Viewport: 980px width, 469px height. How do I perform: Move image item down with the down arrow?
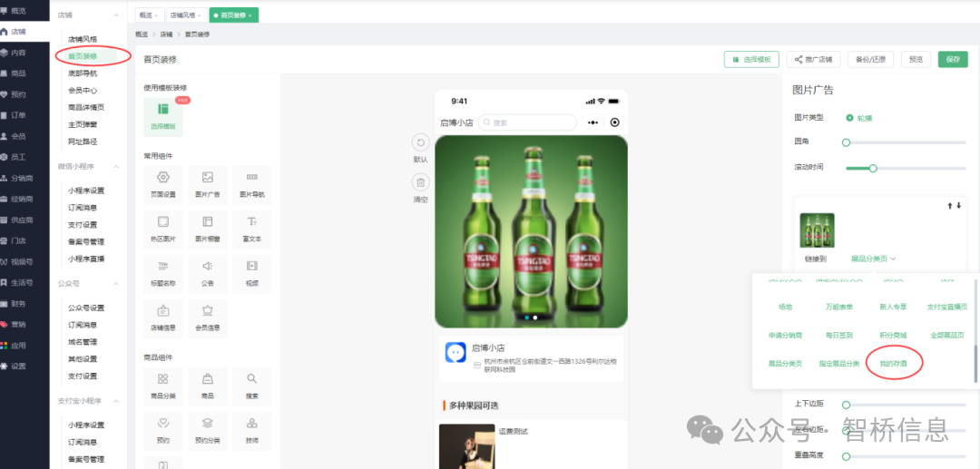(x=959, y=205)
